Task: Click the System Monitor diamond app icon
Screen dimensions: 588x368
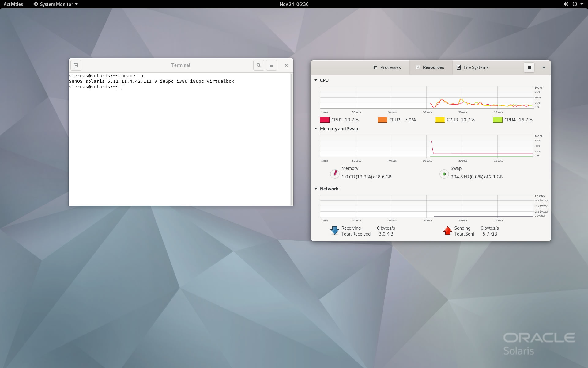Action: 36,4
